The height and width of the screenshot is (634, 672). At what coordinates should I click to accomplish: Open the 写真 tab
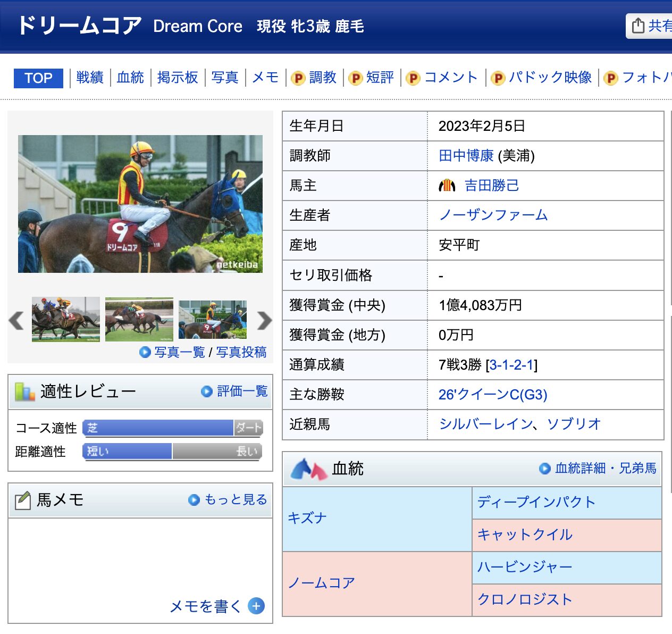225,78
